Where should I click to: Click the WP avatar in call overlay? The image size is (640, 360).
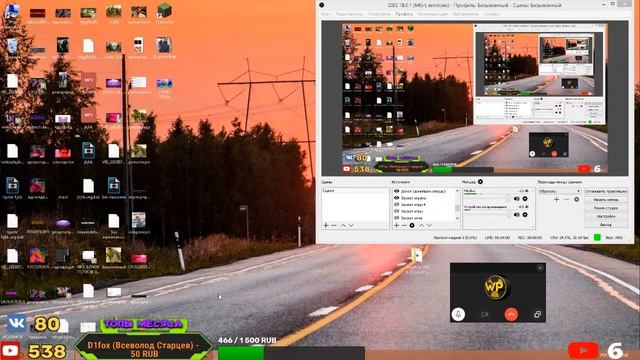pyautogui.click(x=496, y=287)
